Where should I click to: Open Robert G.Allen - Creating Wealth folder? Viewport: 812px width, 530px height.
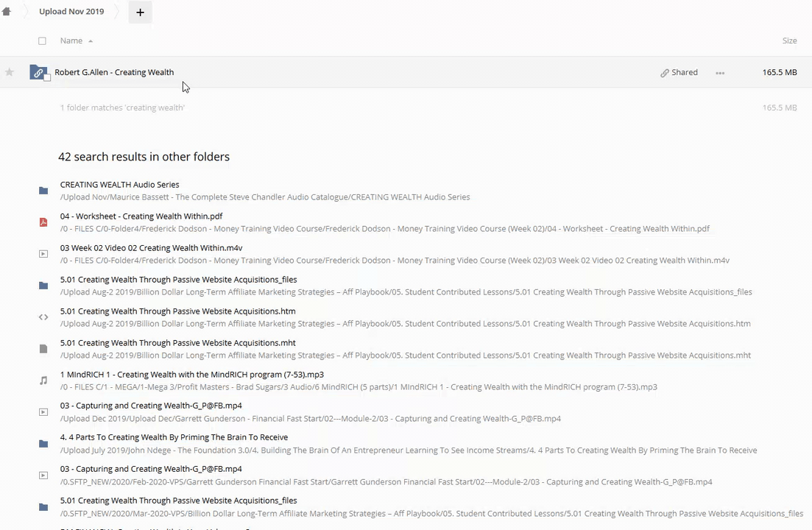114,72
